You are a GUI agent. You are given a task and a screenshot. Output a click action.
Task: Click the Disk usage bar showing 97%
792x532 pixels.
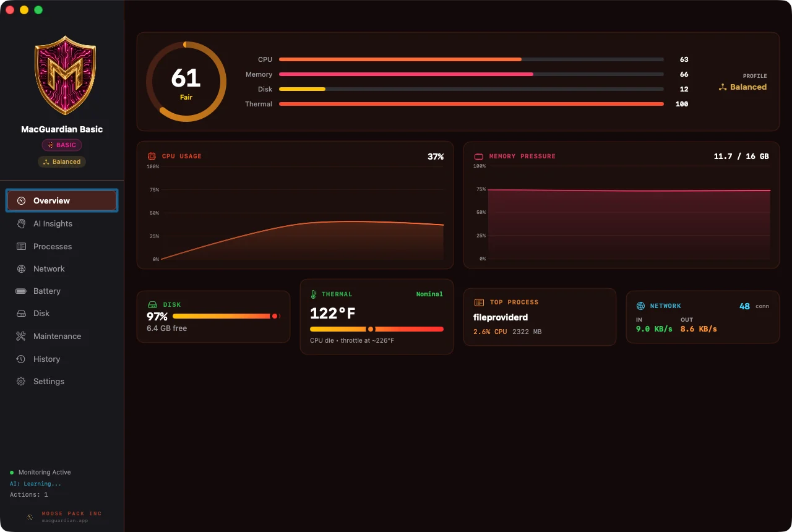[226, 316]
